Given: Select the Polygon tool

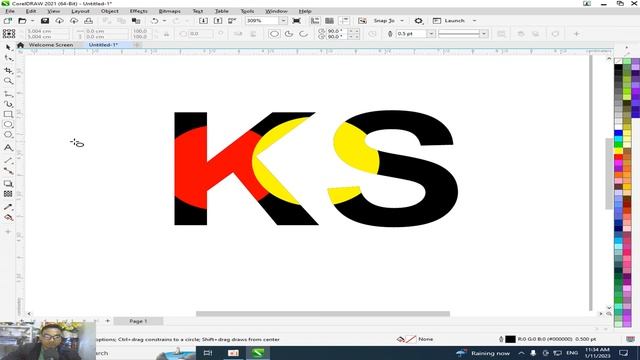Looking at the screenshot, I should 8,135.
